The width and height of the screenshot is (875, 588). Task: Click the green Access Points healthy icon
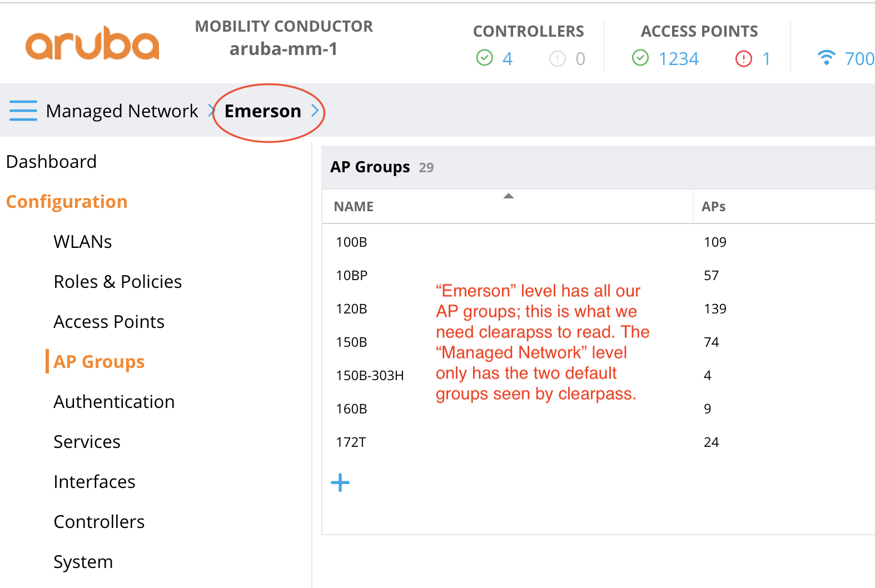[640, 58]
